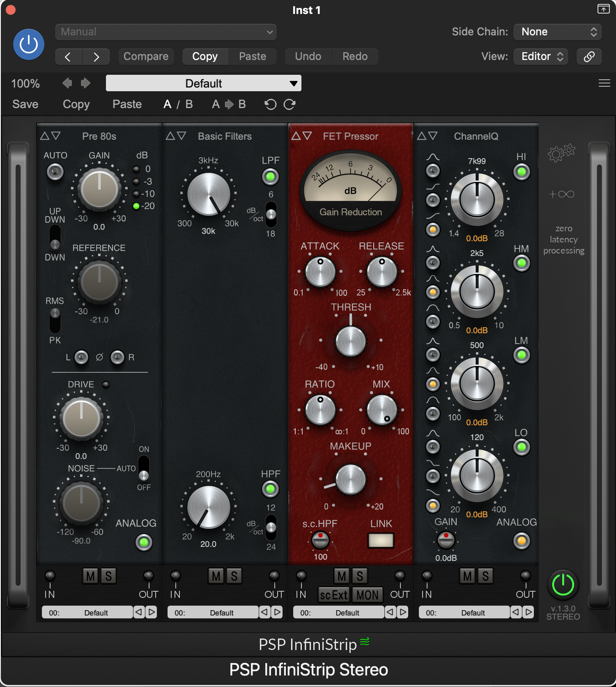Click the header Undo button
Image resolution: width=616 pixels, height=687 pixels.
(308, 57)
